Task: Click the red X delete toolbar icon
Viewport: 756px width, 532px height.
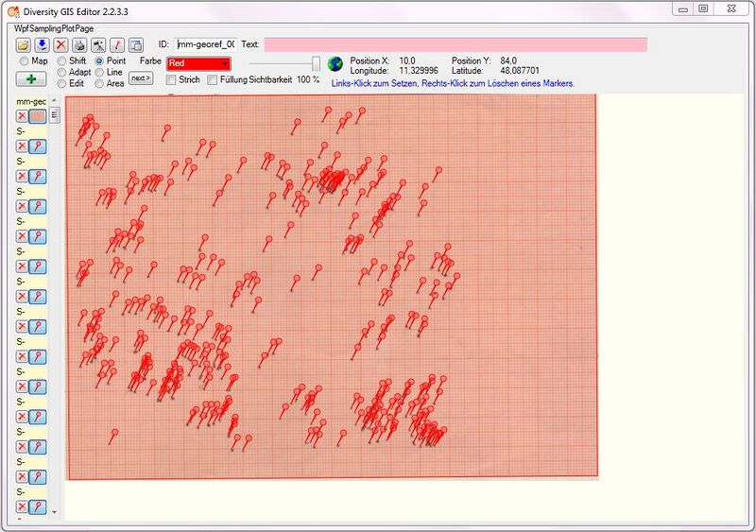Action: (x=60, y=44)
